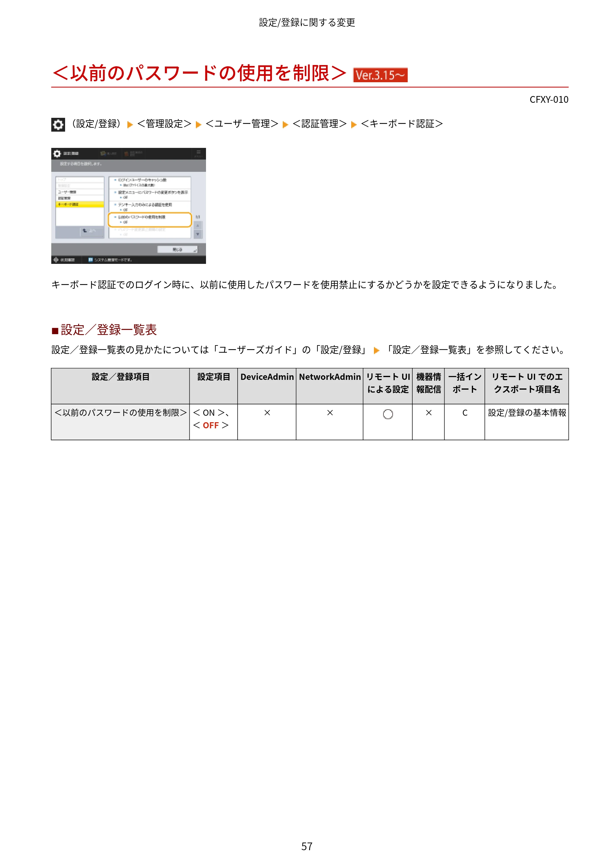Viewport: 614px width, 868px height.
Task: Click the Ver.3.15~ red badge
Action: point(380,75)
